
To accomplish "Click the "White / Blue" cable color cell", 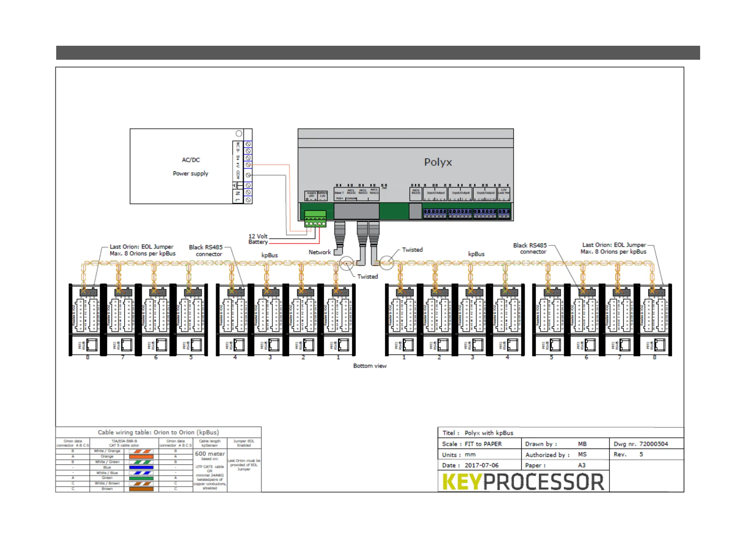I will 107,473.
